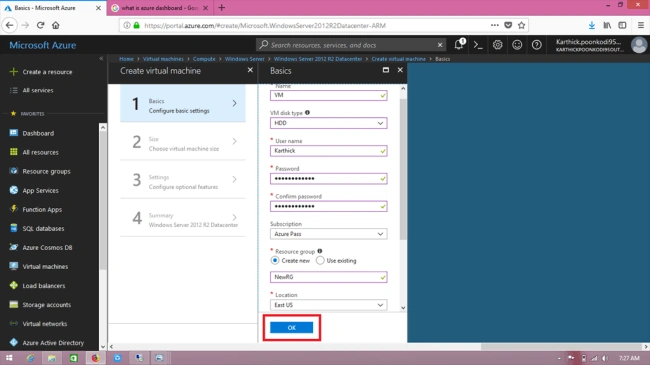Launch Cloud Shell from the top bar
The height and width of the screenshot is (365, 650).
478,45
